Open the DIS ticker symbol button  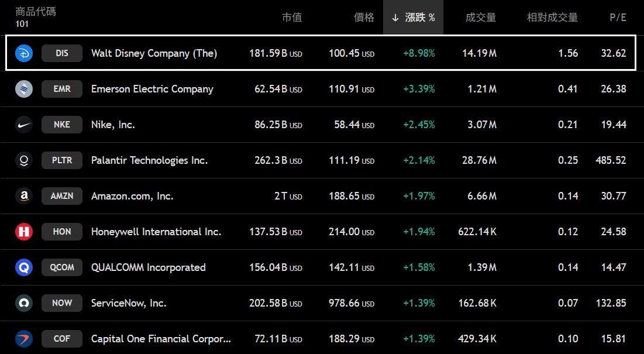coord(62,53)
